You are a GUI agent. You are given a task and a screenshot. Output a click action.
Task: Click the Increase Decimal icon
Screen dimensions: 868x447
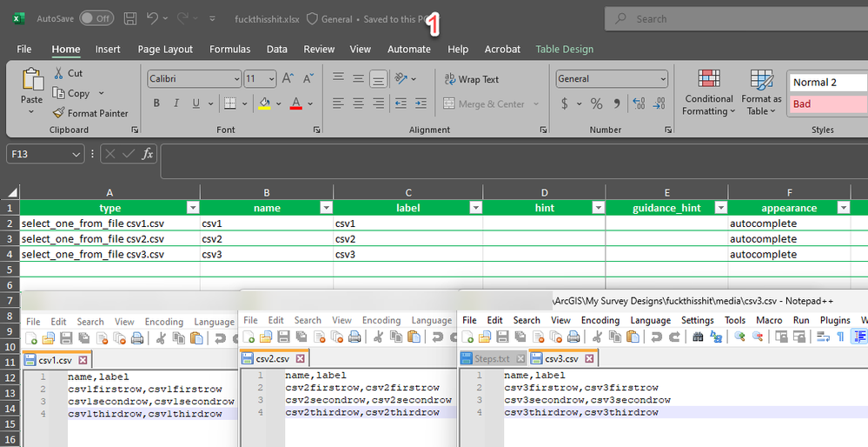639,103
